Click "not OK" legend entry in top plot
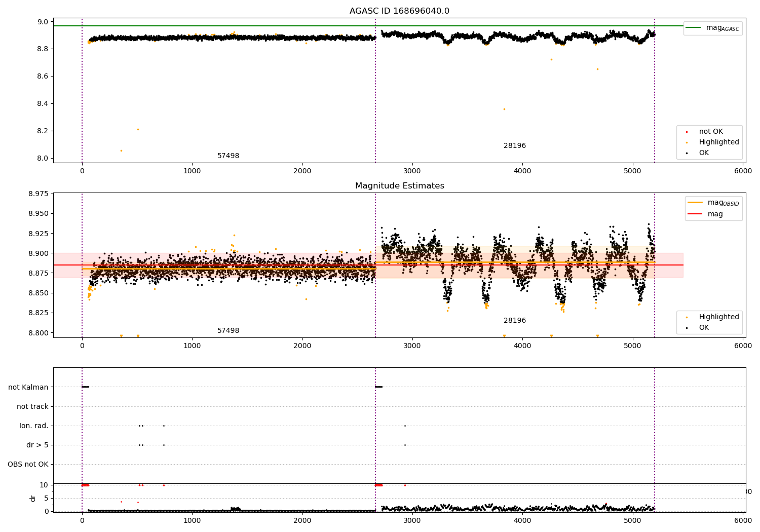 pyautogui.click(x=711, y=131)
